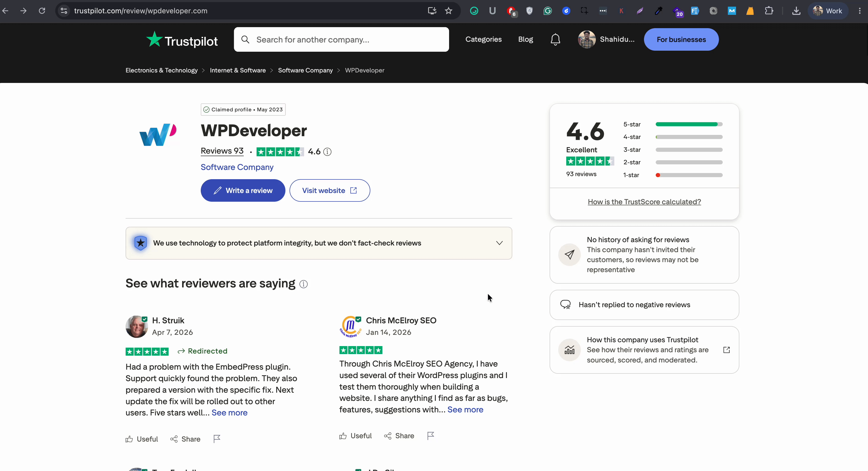Go to Internet & Software breadcrumb
This screenshot has height=471, width=868.
click(238, 70)
